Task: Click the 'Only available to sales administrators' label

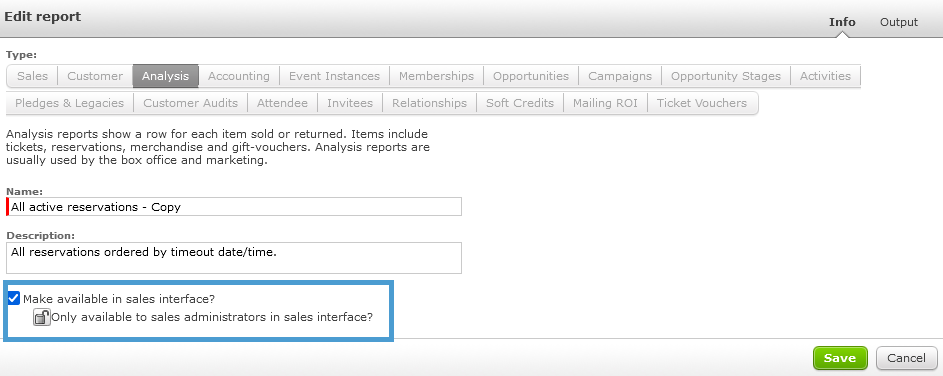Action: click(212, 317)
